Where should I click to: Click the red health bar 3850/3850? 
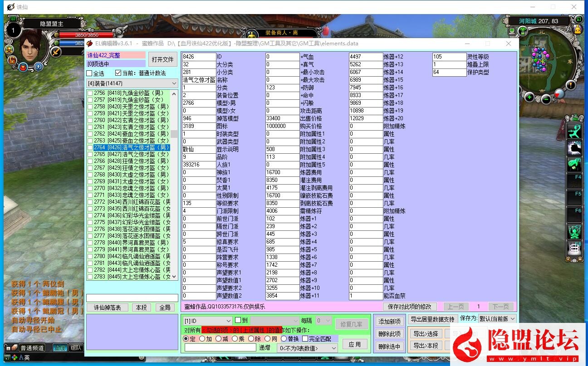click(86, 35)
